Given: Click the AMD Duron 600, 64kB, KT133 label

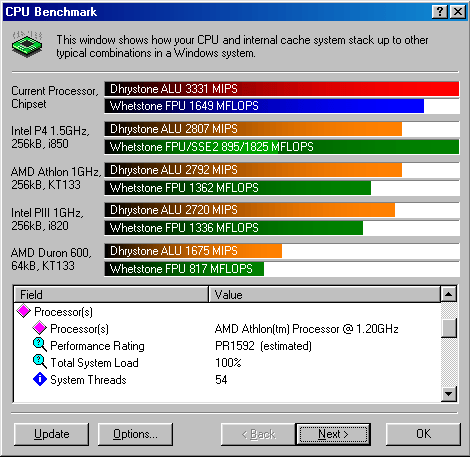Looking at the screenshot, I should pyautogui.click(x=51, y=259).
